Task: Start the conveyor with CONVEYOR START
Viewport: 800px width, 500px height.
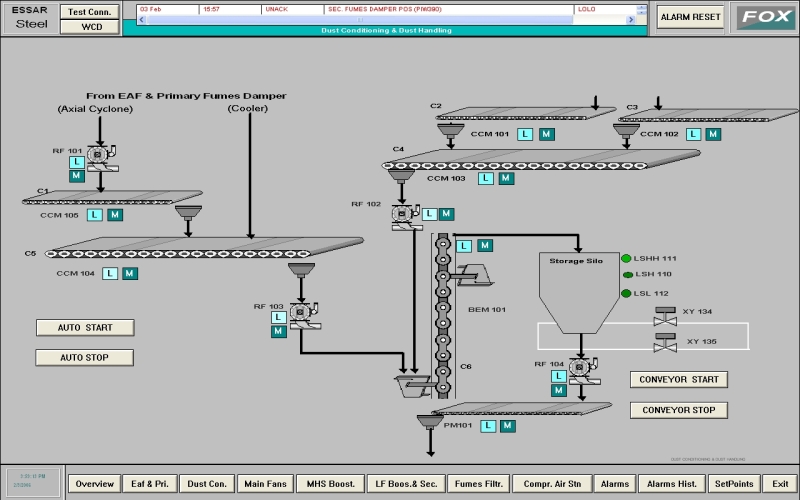Action: click(679, 380)
